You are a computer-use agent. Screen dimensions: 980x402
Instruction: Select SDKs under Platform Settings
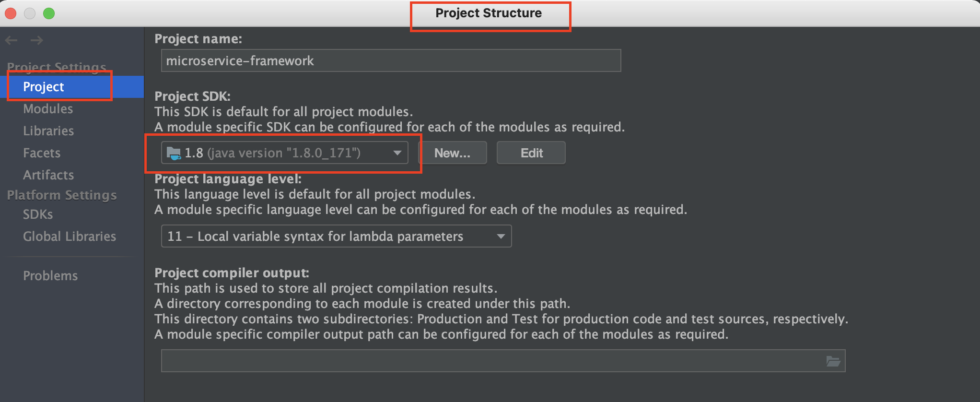(x=38, y=214)
